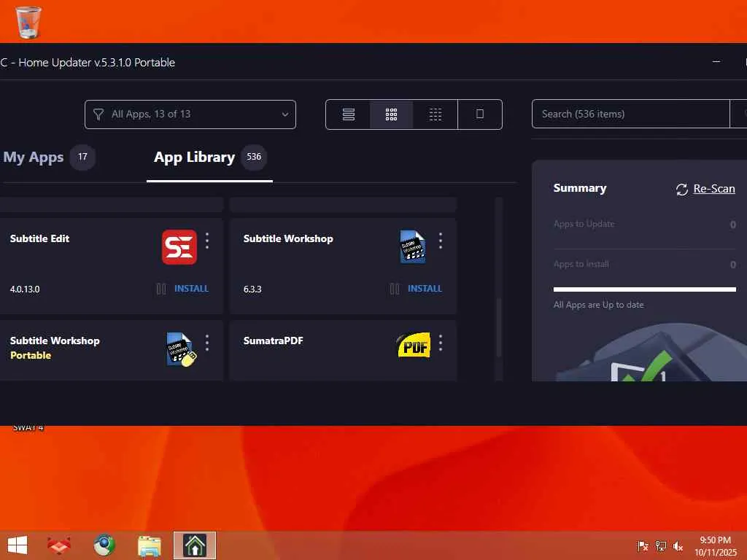Click the muted speaker tray icon
The width and height of the screenshot is (747, 560).
click(x=678, y=546)
